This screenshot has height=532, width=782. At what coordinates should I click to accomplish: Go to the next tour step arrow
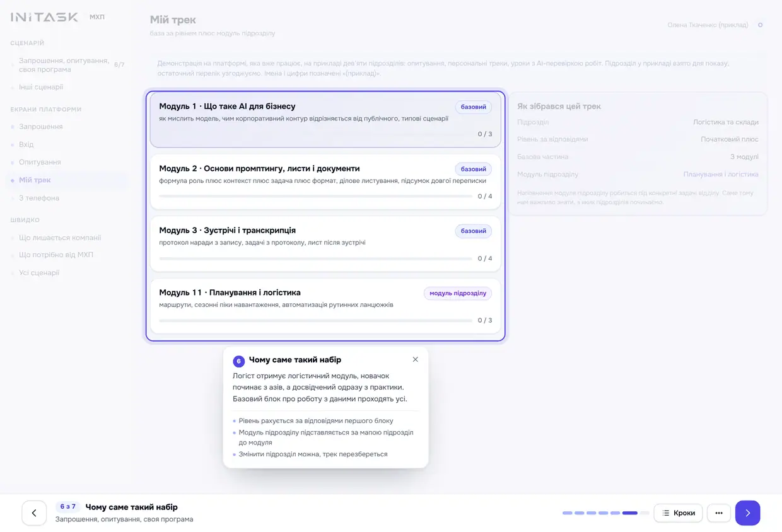[x=747, y=513]
